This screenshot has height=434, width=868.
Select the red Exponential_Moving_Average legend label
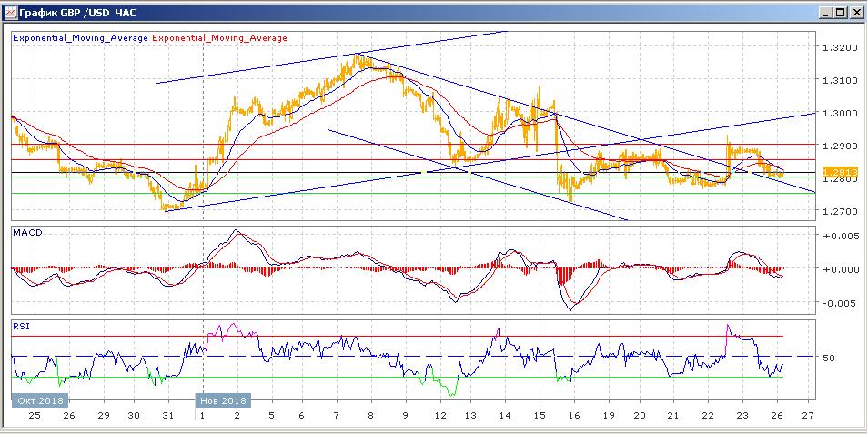pos(219,38)
